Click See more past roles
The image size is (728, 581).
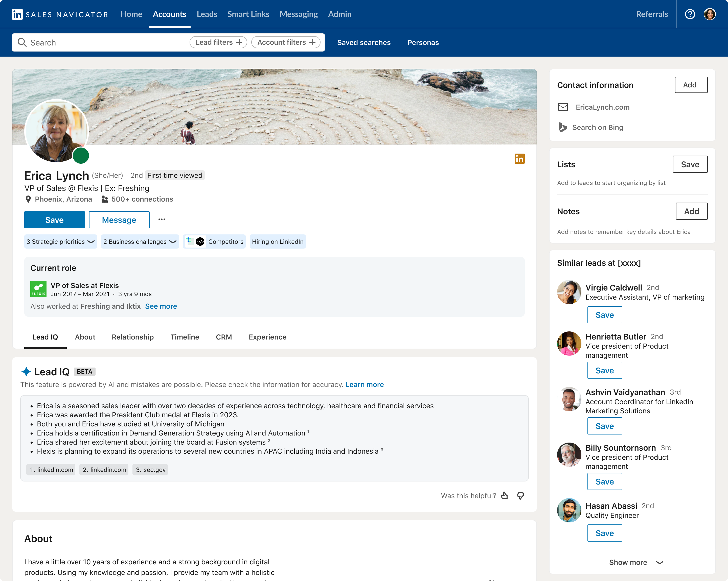click(161, 306)
